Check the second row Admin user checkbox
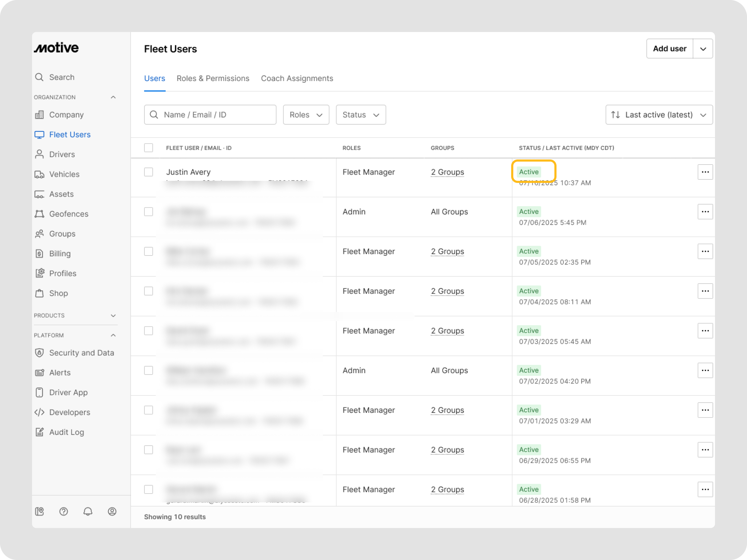The width and height of the screenshot is (747, 560). pos(149,212)
